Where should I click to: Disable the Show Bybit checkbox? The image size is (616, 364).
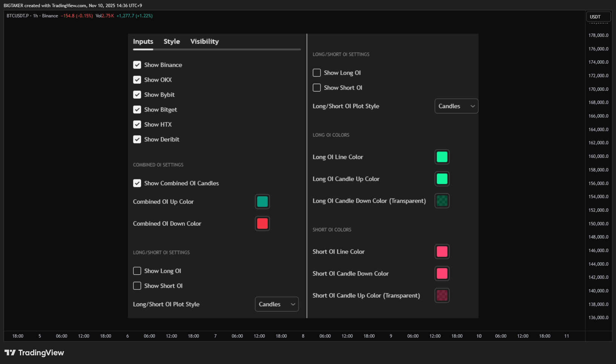(137, 95)
